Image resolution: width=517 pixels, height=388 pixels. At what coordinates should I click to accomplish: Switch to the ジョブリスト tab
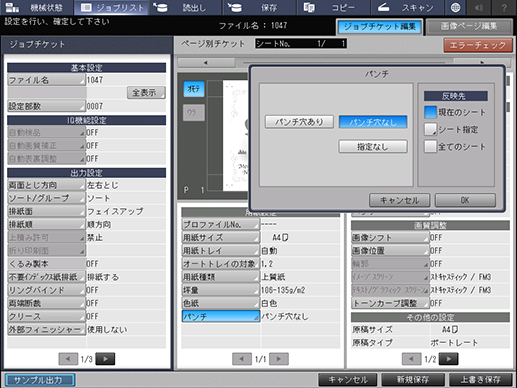click(x=112, y=7)
